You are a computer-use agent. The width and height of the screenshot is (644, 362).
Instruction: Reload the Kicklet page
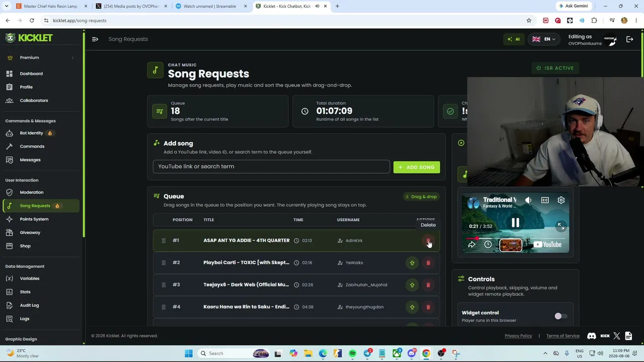(32, 21)
